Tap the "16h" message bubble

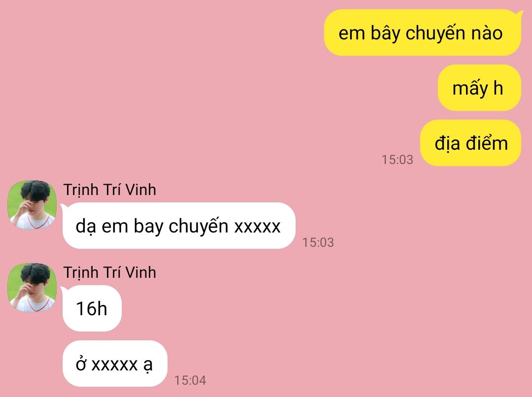pyautogui.click(x=92, y=308)
